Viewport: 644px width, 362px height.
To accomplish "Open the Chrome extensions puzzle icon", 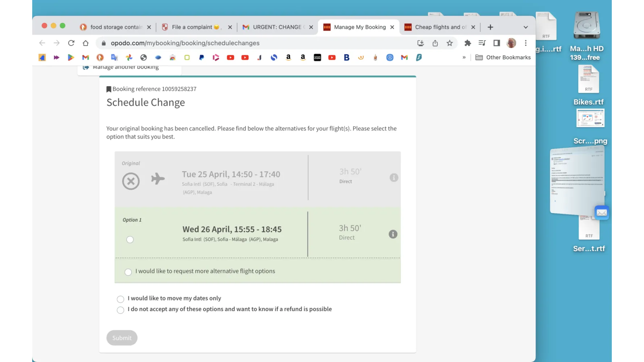I will [468, 43].
